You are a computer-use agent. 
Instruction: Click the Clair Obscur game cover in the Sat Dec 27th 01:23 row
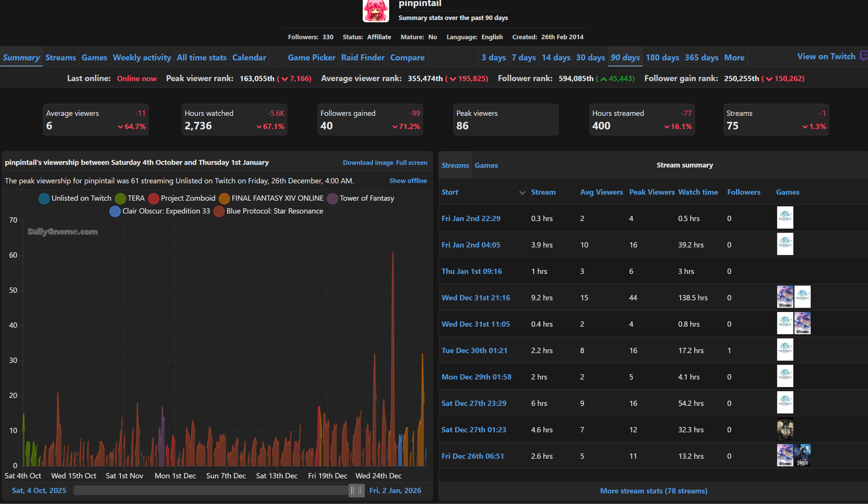click(785, 429)
